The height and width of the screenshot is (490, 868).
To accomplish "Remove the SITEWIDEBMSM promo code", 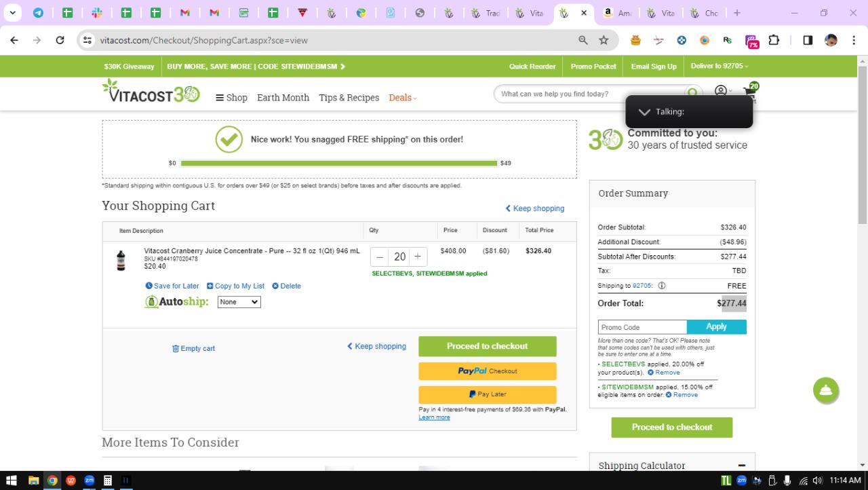I will [682, 395].
